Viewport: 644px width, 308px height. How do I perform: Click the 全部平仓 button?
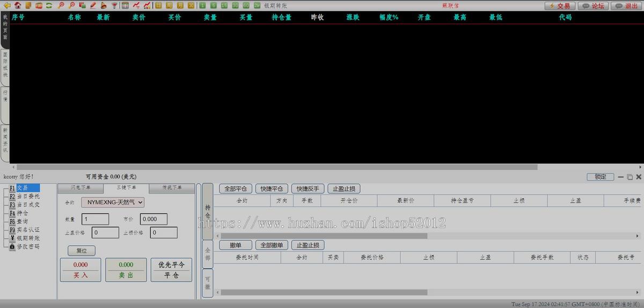[236, 189]
